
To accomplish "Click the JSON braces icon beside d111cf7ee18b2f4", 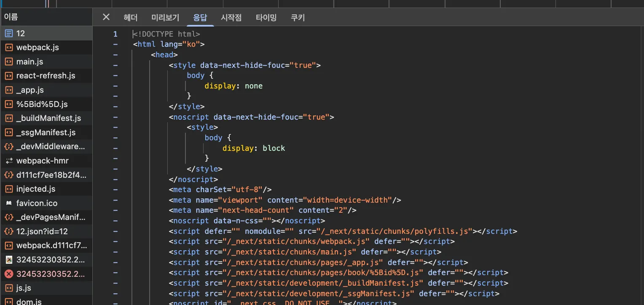I will [8, 175].
